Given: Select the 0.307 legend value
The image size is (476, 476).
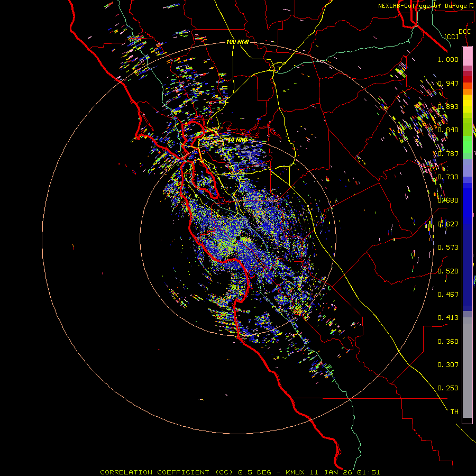Looking at the screenshot, I should coord(448,365).
